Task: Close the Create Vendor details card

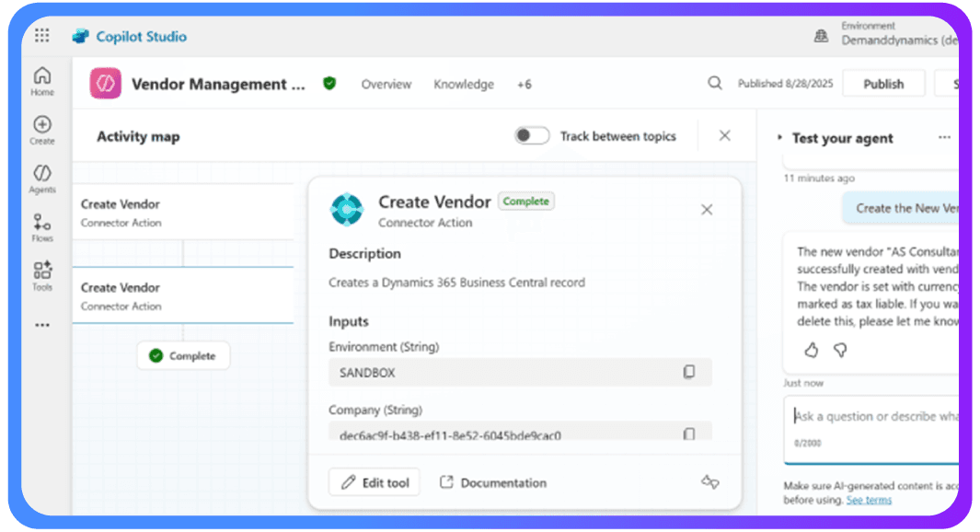Action: 707,210
